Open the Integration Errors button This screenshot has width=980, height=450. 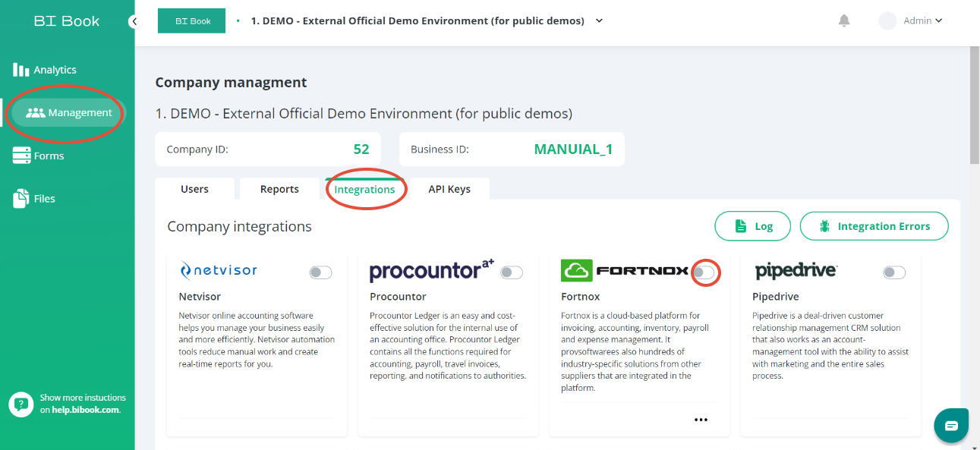[x=874, y=226]
